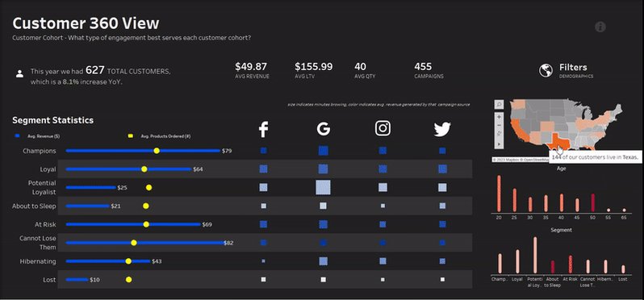Click the $43 Hibernating revenue value

coord(157,261)
